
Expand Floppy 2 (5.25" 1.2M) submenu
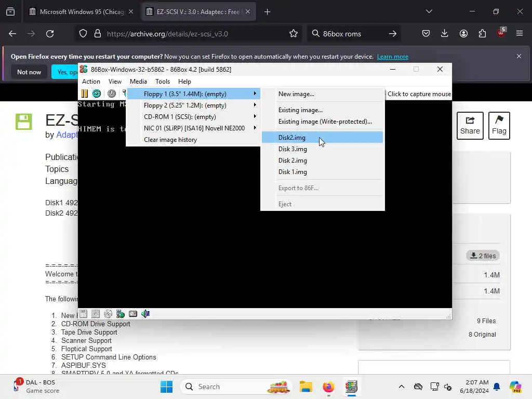click(x=194, y=105)
